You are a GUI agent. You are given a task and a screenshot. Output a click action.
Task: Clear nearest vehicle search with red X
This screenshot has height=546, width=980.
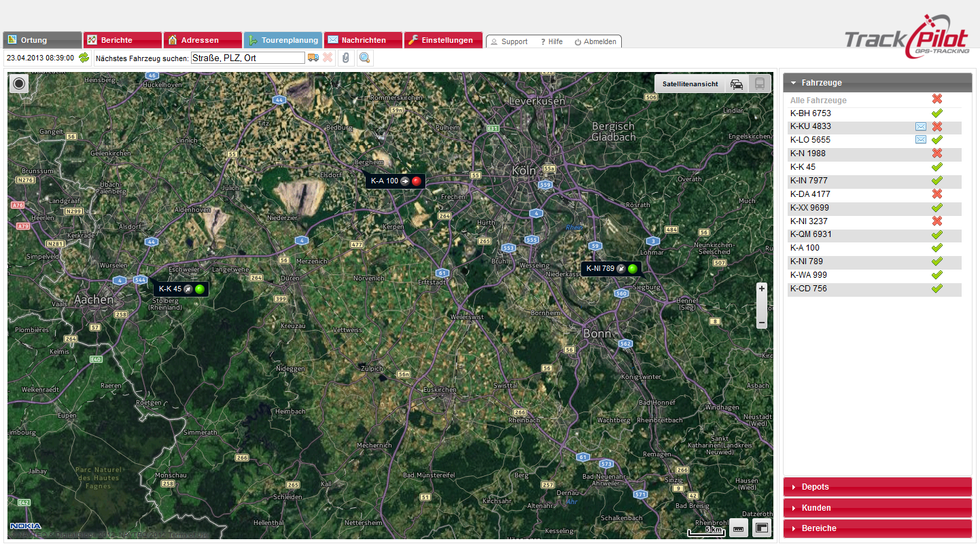coord(328,58)
